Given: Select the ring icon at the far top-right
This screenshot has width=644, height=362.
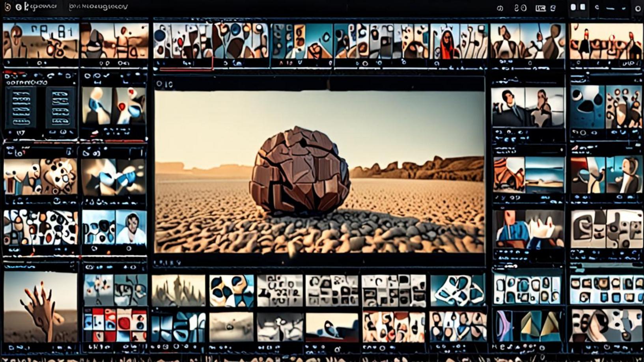Looking at the screenshot, I should point(638,8).
